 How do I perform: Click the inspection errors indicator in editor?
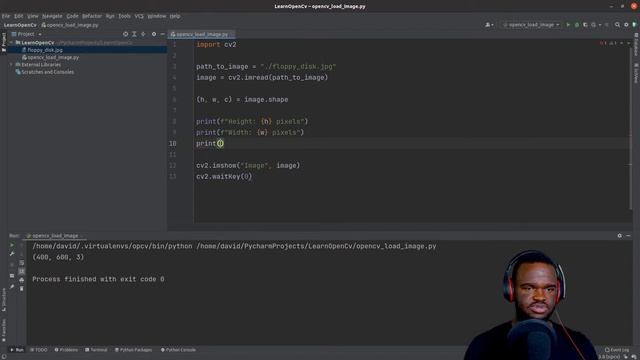[x=608, y=43]
